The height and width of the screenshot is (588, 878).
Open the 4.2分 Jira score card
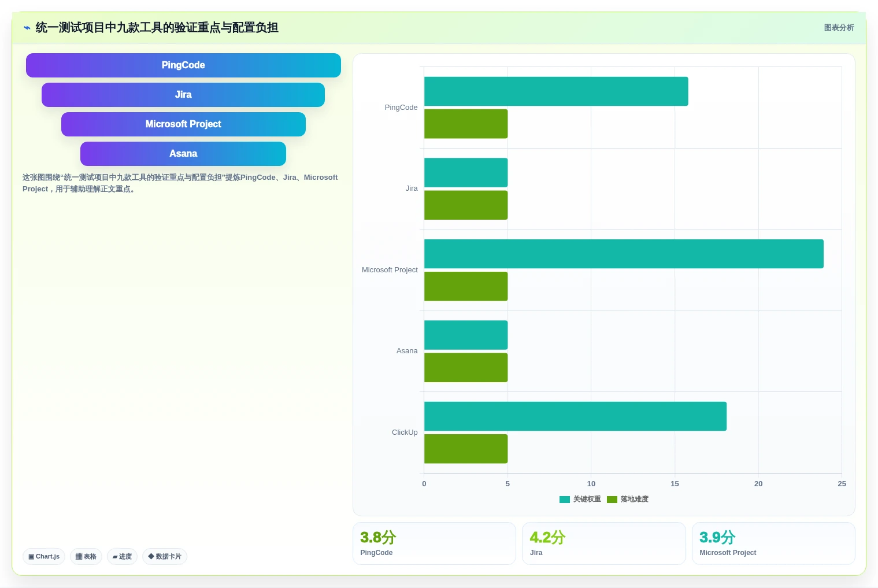[x=603, y=543]
